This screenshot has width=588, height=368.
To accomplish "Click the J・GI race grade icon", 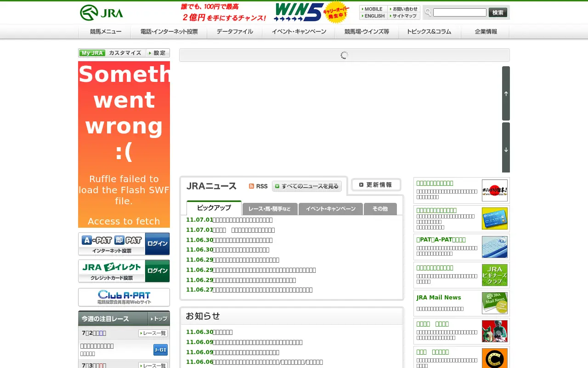I will [x=160, y=350].
